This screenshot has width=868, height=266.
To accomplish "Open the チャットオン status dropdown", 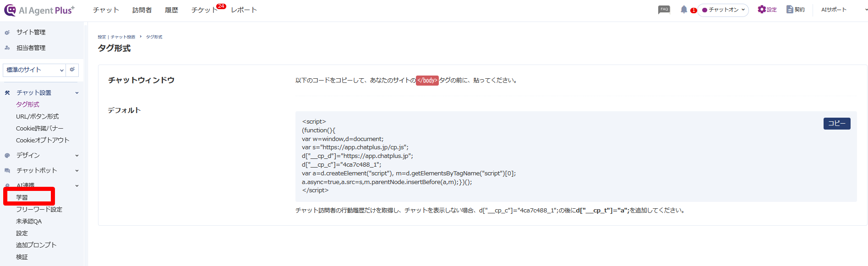I will pos(723,10).
